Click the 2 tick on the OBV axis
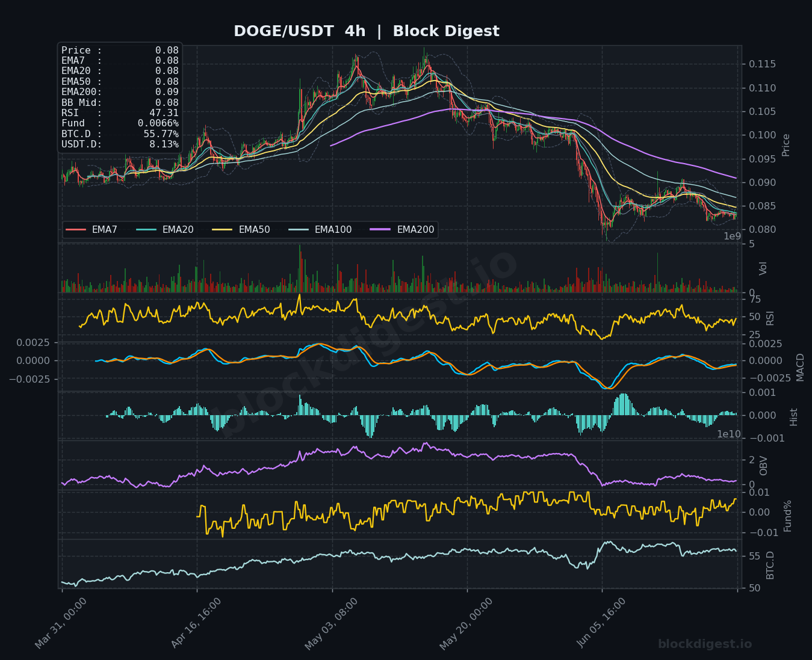Screen dimensions: 812x660 pos(752,460)
